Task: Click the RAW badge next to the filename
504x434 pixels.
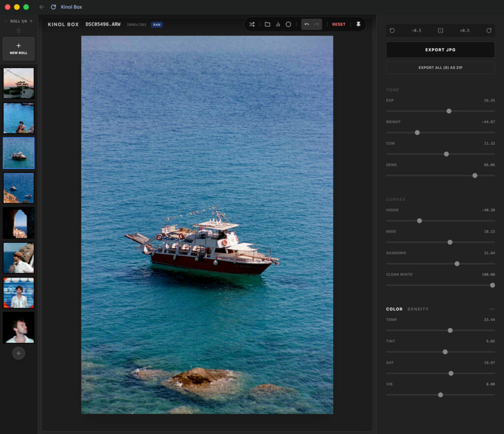Action: click(157, 24)
